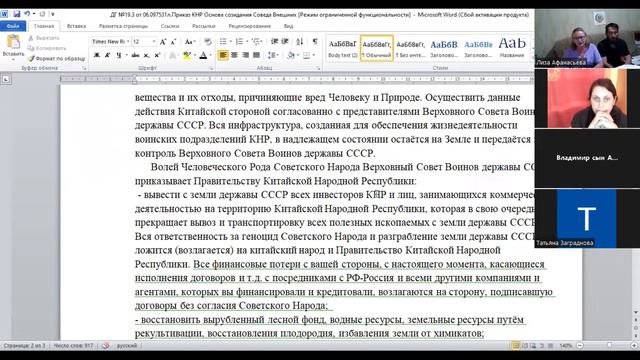The width and height of the screenshot is (640, 360).
Task: Open the undo history dropdown arrow
Action: coord(33,14)
